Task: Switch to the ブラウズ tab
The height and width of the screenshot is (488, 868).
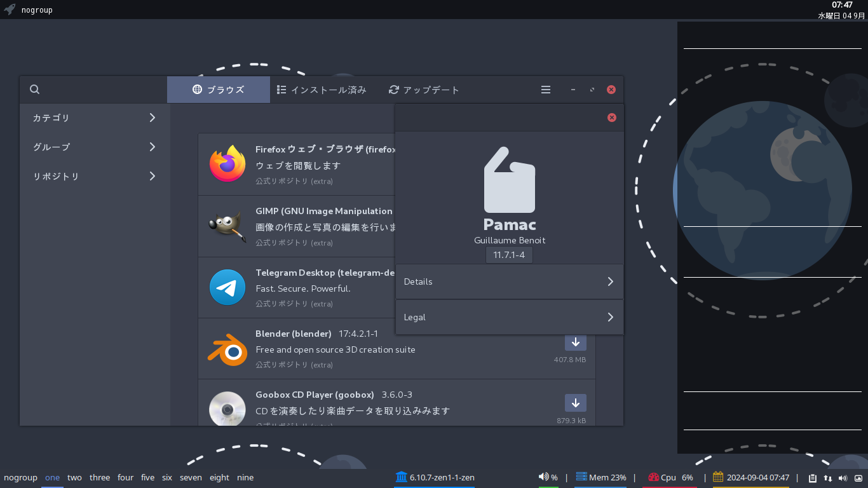Action: 219,90
